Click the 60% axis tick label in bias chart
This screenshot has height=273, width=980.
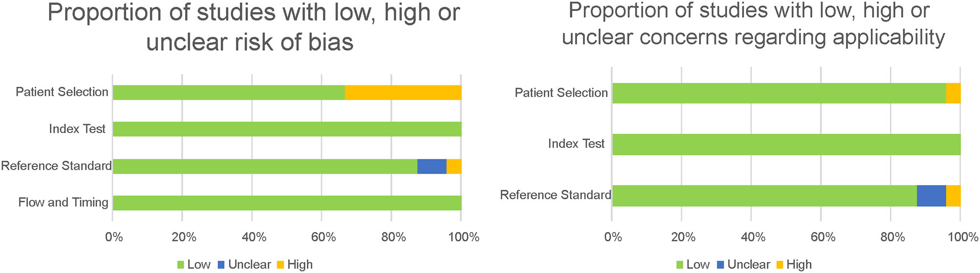coord(324,237)
